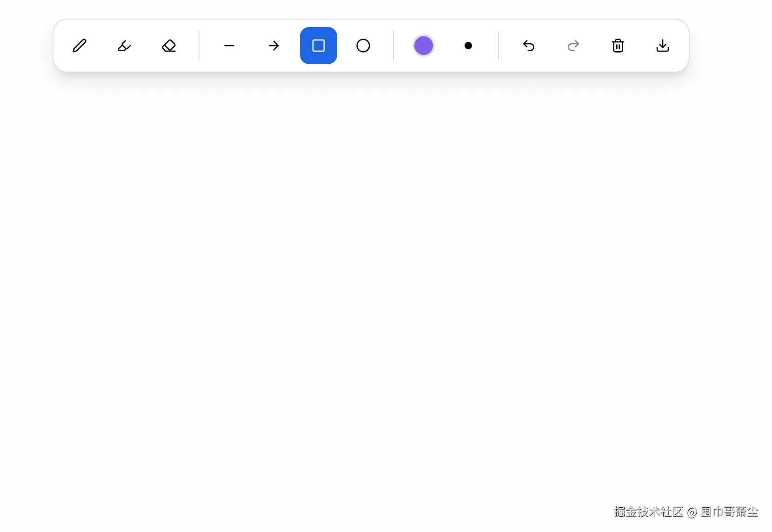
Task: Select the Highlighter tool
Action: tap(124, 46)
